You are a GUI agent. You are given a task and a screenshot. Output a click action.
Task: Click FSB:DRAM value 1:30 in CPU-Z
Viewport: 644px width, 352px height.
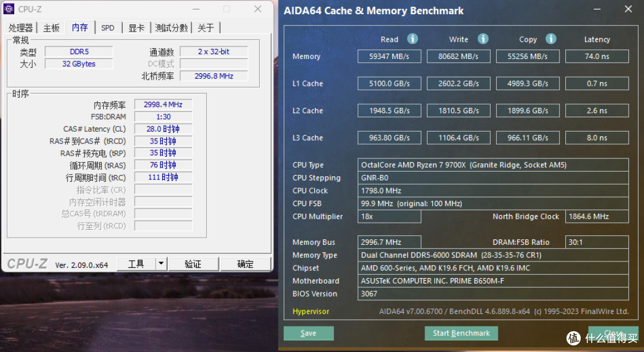(x=163, y=117)
